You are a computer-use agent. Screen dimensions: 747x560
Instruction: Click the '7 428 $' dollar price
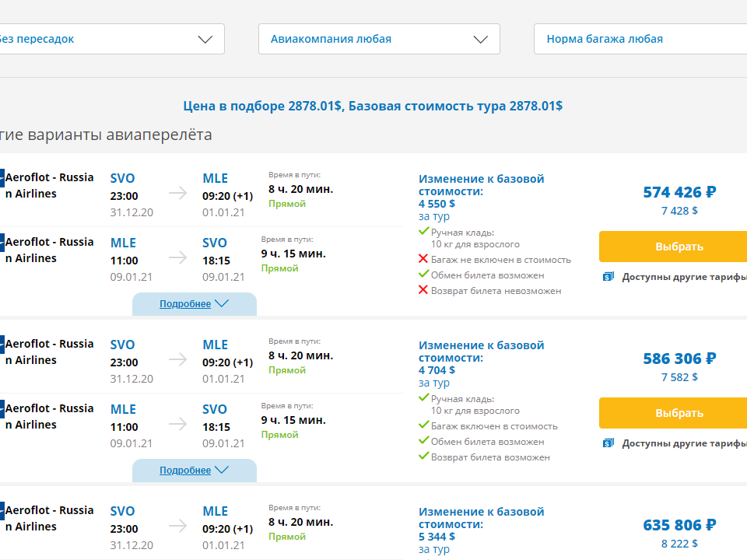click(679, 211)
